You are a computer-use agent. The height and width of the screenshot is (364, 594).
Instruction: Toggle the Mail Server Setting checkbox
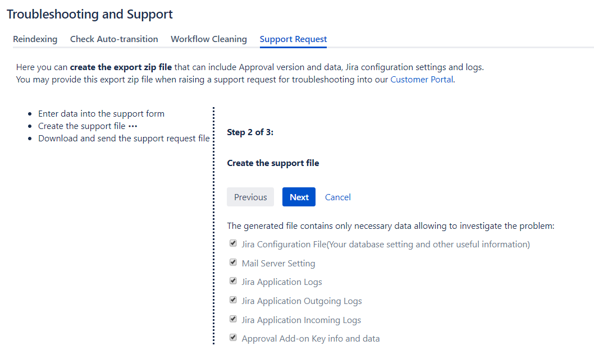pyautogui.click(x=233, y=262)
